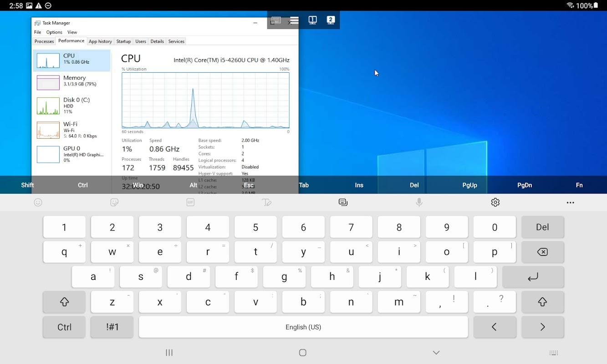Expand the three-dots keyboard toolbar overflow
This screenshot has height=364, width=607.
[x=571, y=202]
